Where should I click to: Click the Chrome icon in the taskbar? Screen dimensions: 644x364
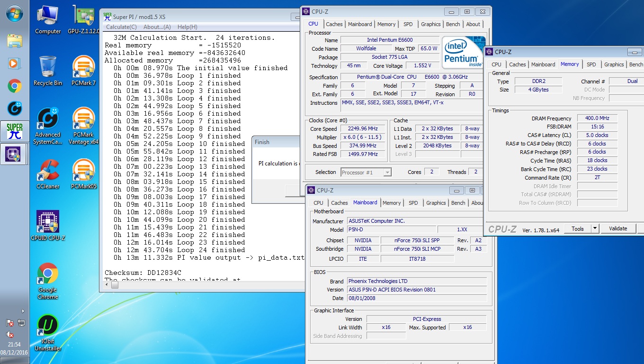pos(14,86)
